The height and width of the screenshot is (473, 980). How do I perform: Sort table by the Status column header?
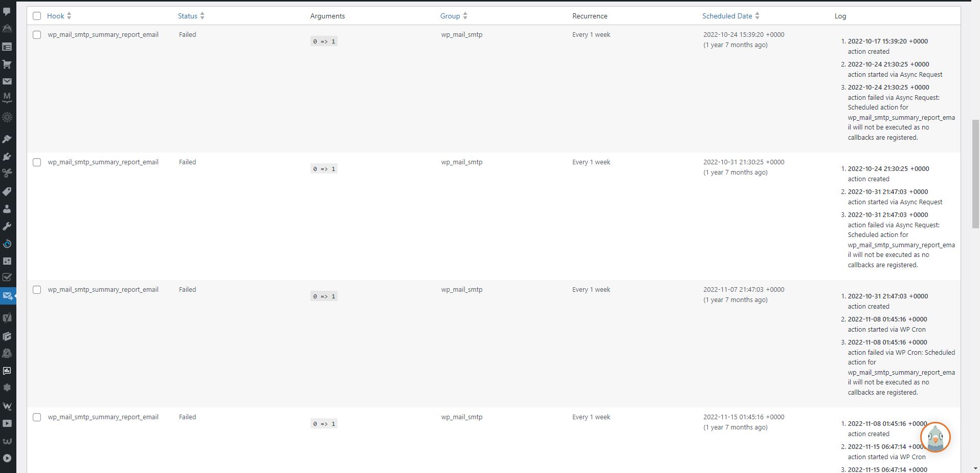[x=188, y=16]
